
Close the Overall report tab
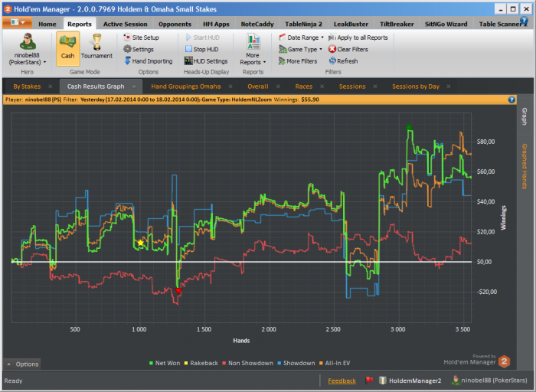coord(278,87)
